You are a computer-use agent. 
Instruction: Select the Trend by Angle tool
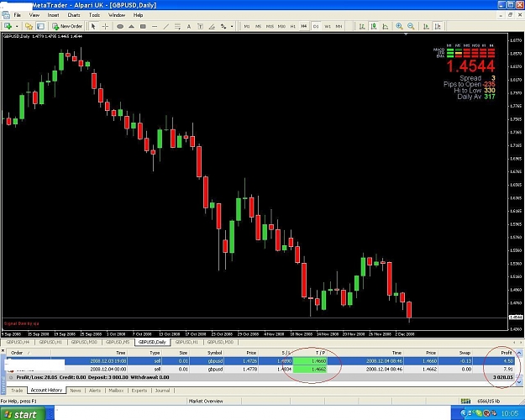212,26
